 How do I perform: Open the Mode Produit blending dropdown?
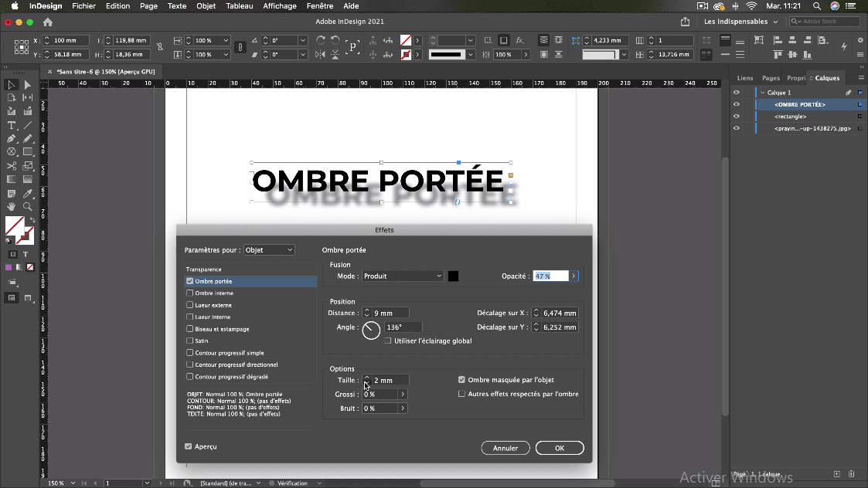pyautogui.click(x=403, y=276)
